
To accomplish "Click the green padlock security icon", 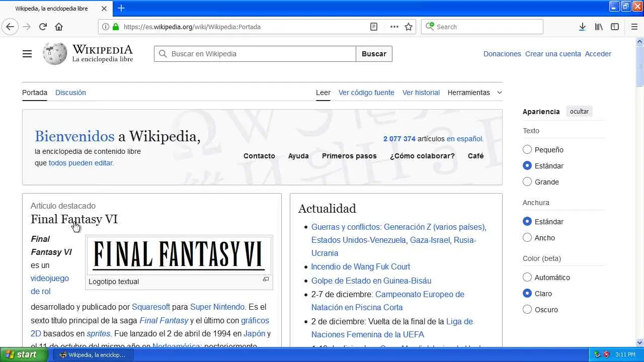I will click(116, 27).
